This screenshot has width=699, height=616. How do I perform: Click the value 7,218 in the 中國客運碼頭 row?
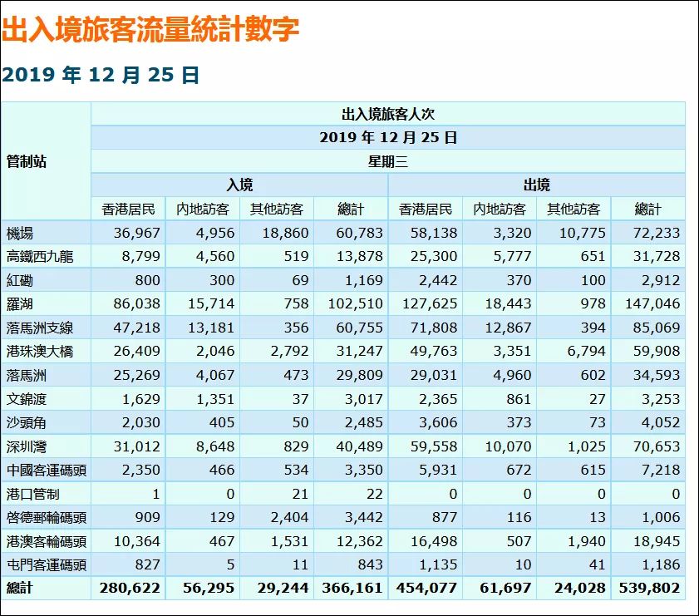(x=661, y=471)
